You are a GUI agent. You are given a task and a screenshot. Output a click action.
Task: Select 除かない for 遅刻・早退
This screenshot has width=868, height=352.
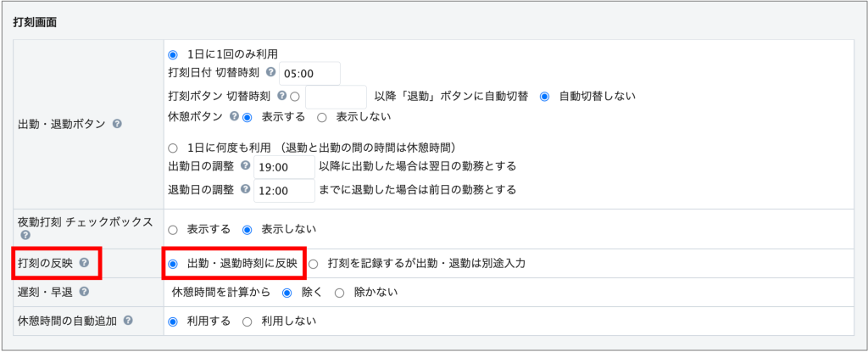pyautogui.click(x=340, y=293)
